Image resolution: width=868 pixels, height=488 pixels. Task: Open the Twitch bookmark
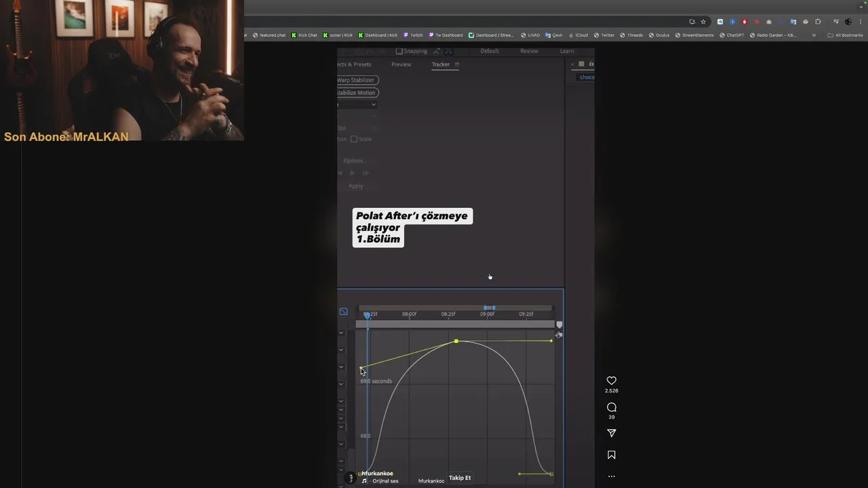[413, 35]
